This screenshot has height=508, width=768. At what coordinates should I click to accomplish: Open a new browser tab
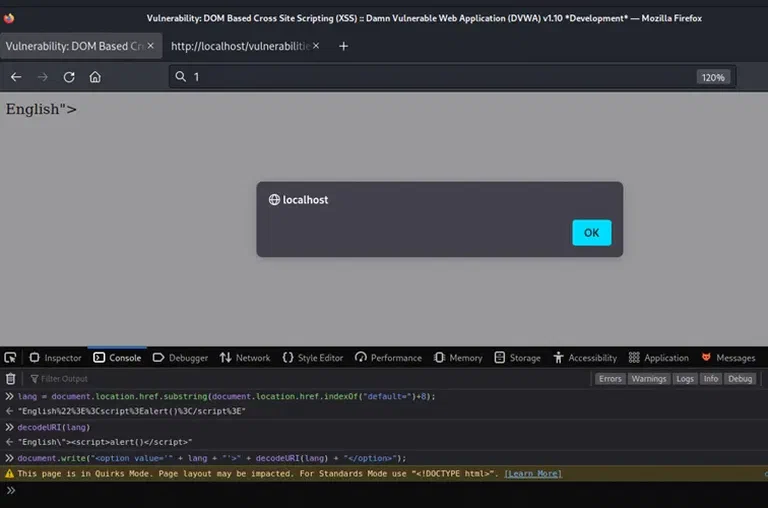click(x=343, y=46)
